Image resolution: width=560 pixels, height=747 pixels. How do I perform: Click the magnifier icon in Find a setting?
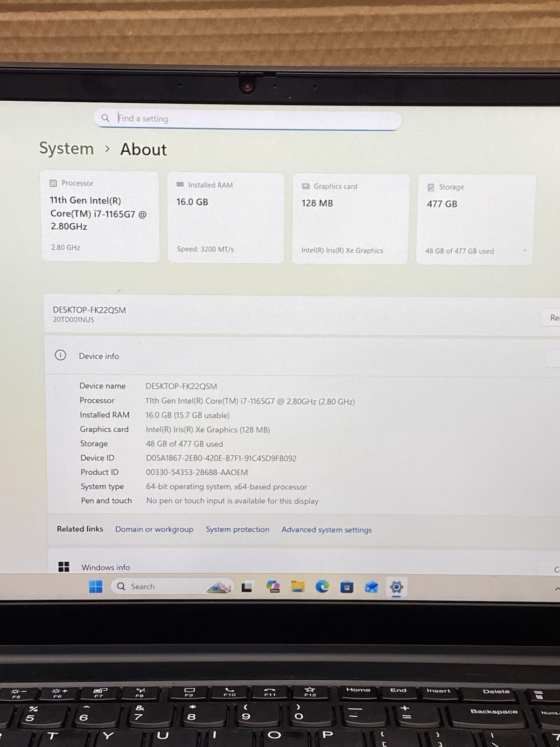pos(105,118)
